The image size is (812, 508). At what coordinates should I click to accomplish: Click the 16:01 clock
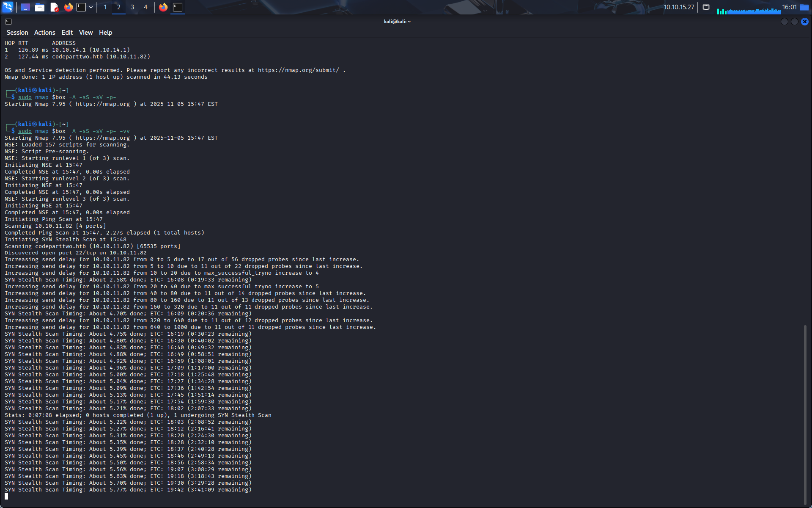[789, 7]
